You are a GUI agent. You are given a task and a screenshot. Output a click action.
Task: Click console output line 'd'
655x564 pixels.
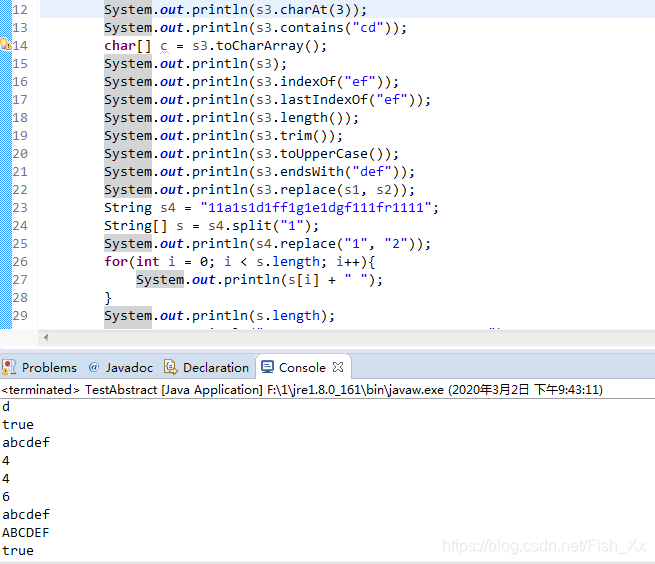tap(6, 406)
